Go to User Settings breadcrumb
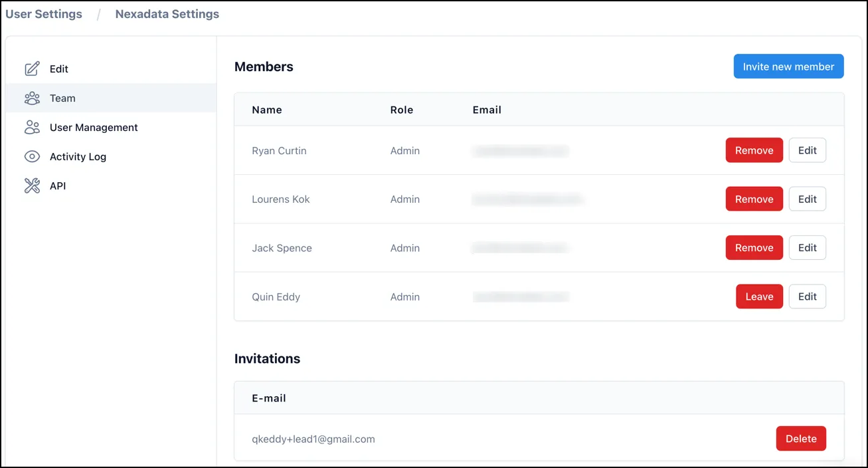 [x=44, y=14]
